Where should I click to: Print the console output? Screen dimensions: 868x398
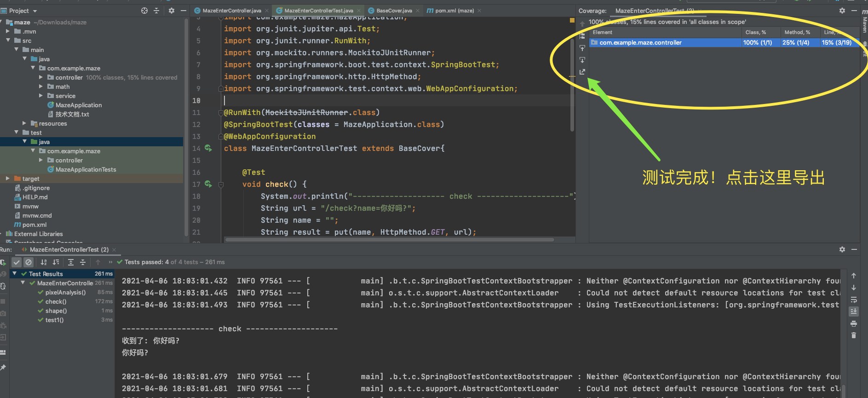click(854, 323)
